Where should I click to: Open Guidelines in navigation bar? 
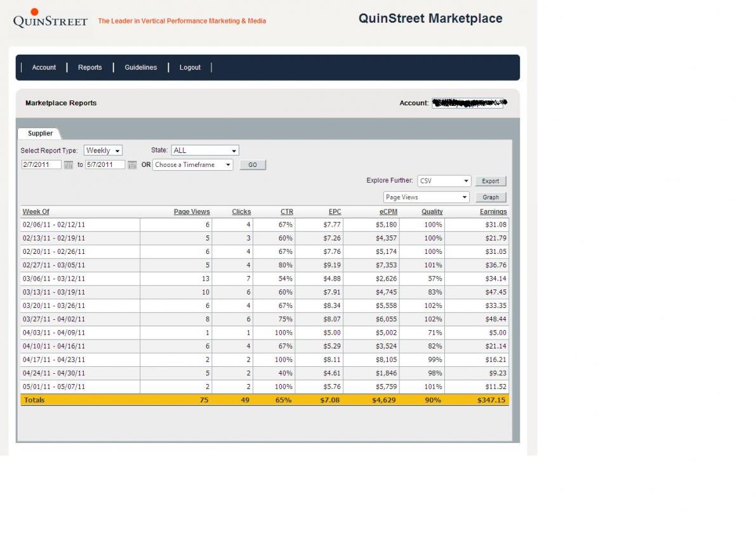pos(140,67)
